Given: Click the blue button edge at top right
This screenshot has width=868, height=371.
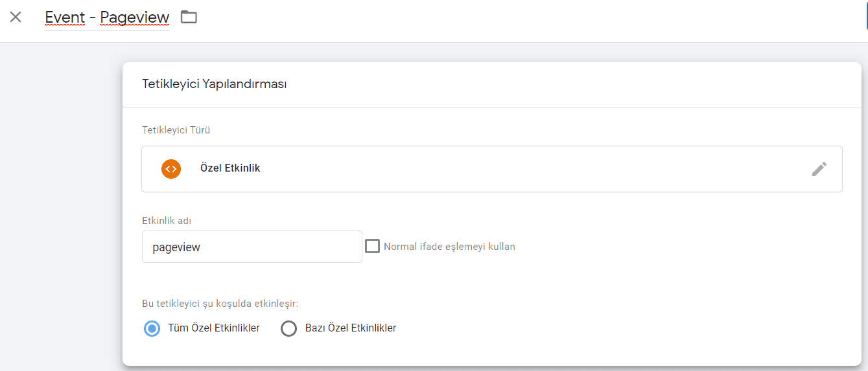Looking at the screenshot, I should point(866,17).
